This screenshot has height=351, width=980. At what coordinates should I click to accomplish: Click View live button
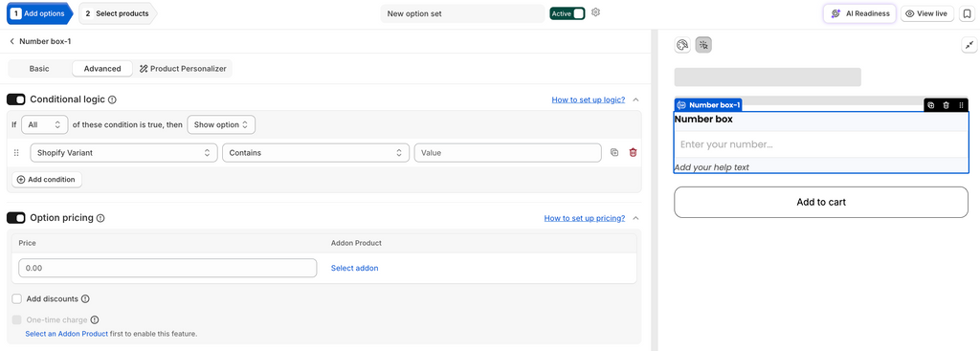tap(926, 13)
